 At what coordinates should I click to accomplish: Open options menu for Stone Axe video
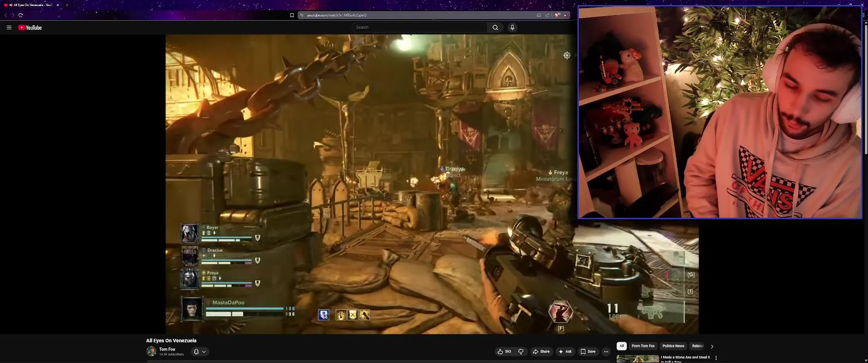pos(716,358)
